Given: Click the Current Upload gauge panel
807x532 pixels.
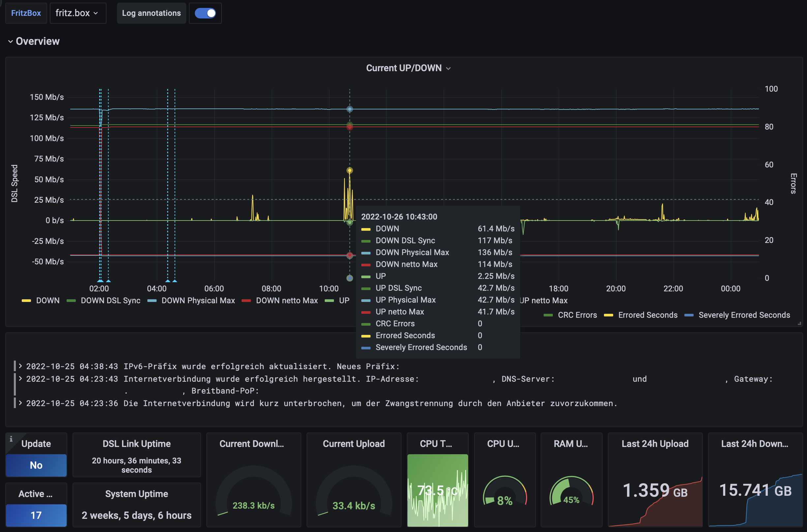Looking at the screenshot, I should 354,488.
